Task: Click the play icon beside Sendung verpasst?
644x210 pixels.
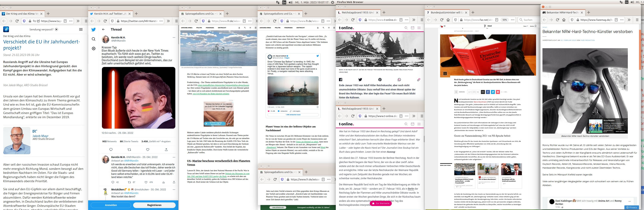Action: click(57, 29)
